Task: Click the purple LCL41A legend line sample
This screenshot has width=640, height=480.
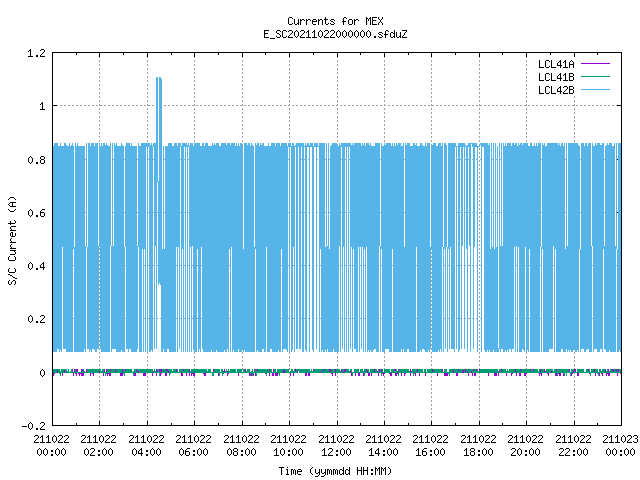Action: point(595,64)
